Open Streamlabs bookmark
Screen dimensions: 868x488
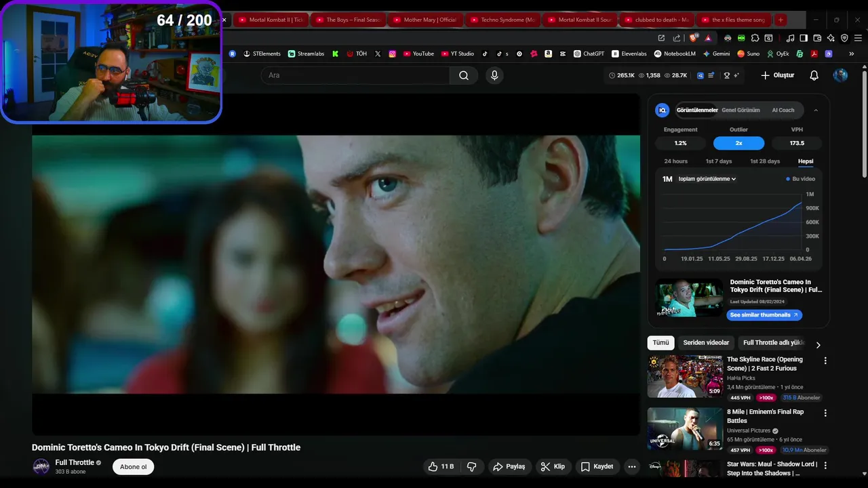306,54
